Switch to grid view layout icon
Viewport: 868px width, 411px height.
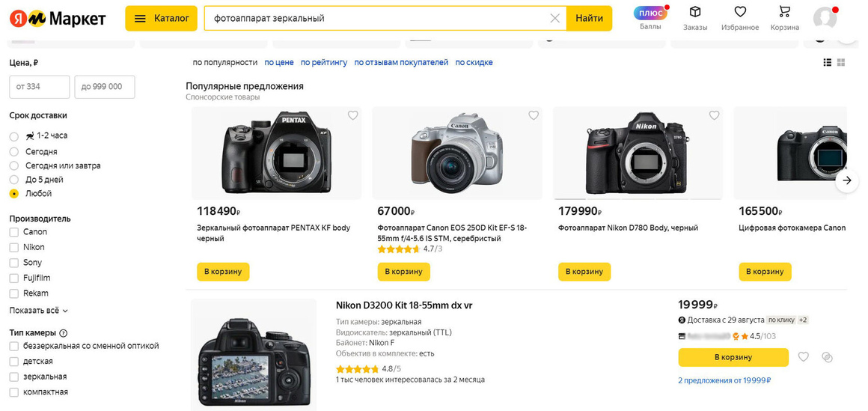[x=841, y=63]
